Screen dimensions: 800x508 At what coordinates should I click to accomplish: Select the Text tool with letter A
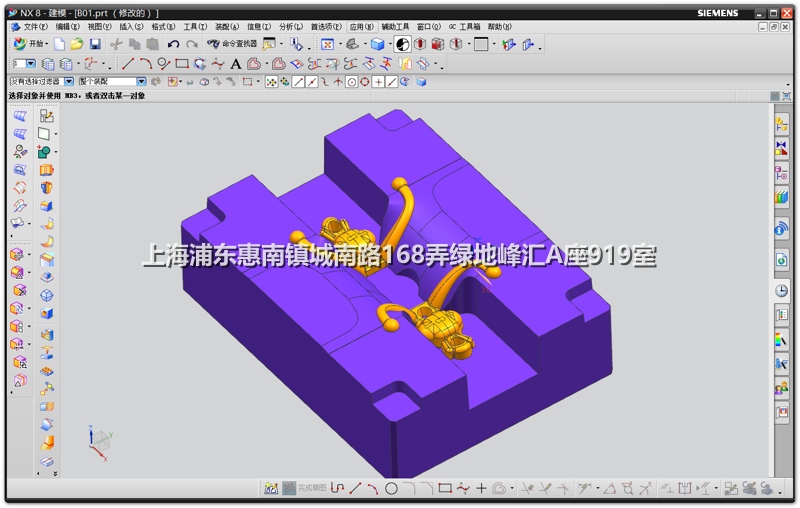(x=236, y=64)
